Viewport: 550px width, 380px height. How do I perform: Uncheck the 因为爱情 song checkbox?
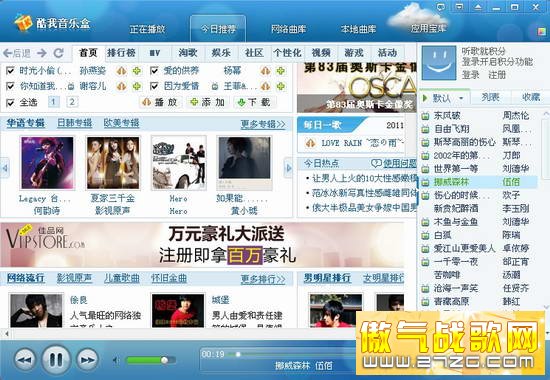coord(154,86)
